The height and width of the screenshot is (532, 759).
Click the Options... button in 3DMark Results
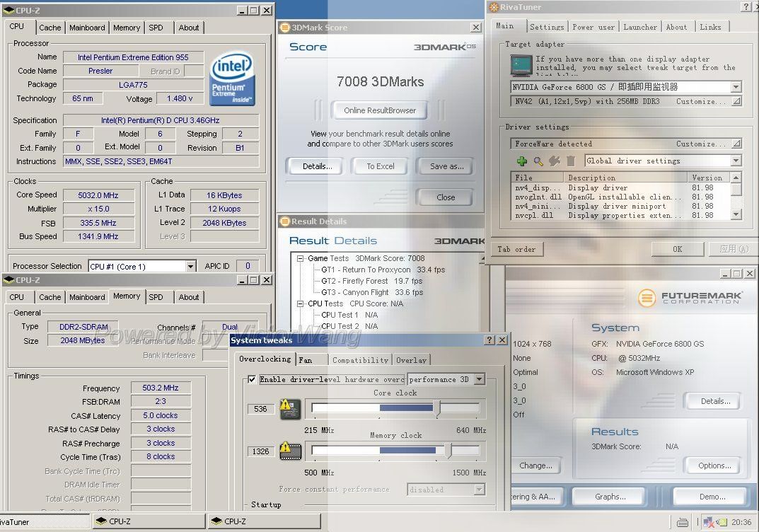click(x=714, y=466)
